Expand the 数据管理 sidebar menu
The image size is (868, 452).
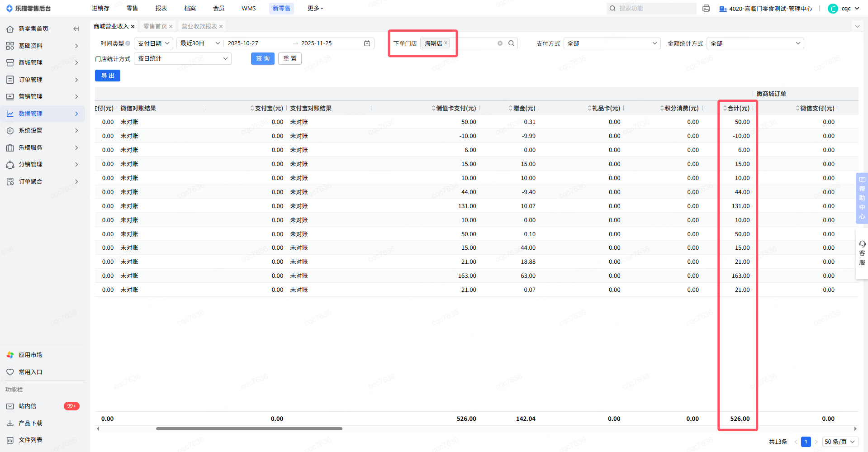(x=42, y=114)
